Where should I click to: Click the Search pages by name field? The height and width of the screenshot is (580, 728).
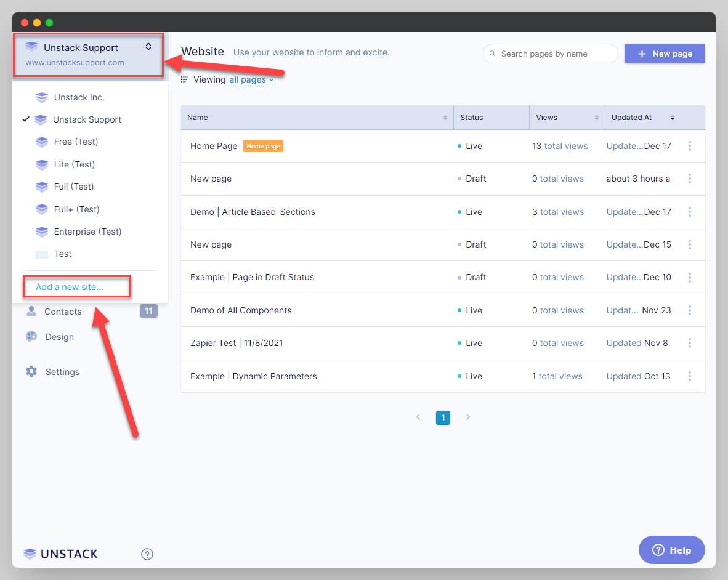550,54
